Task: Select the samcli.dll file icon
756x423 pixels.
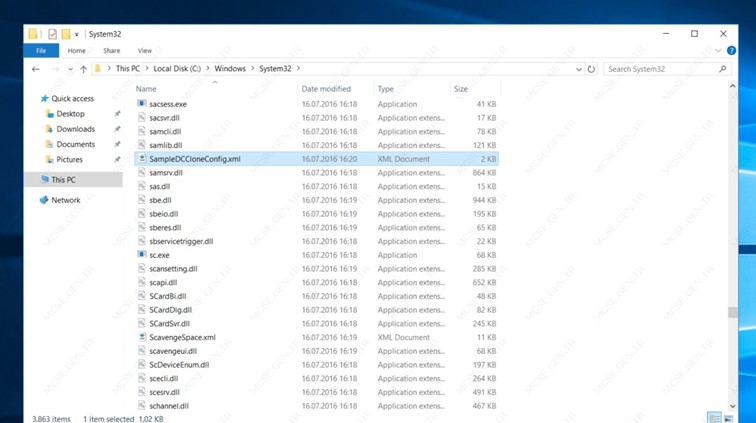Action: 142,131
